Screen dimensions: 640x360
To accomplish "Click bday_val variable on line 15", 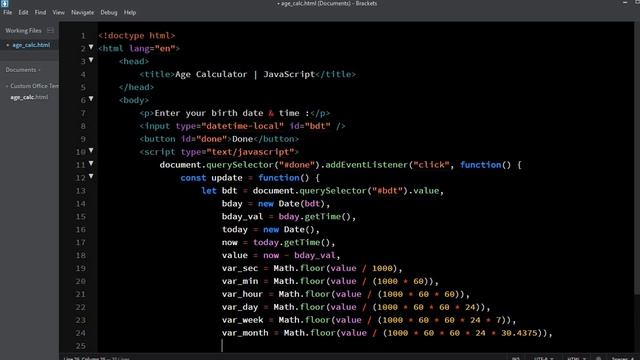I will 242,217.
